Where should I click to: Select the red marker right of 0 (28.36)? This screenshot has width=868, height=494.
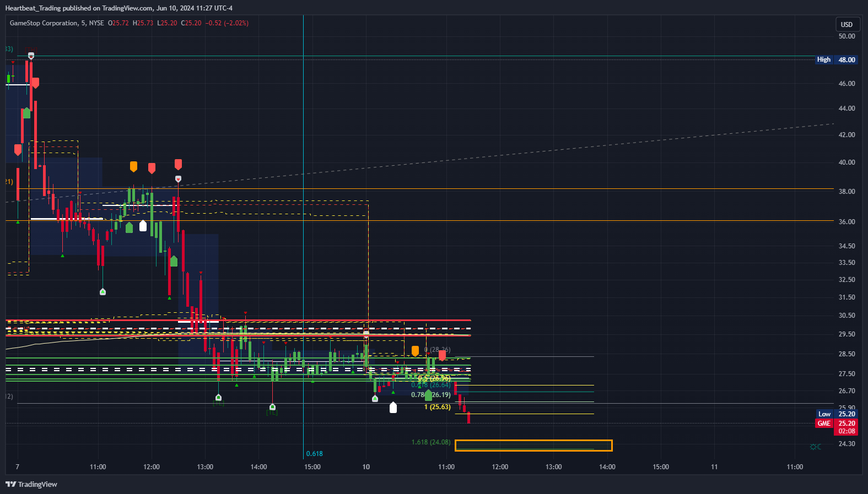pyautogui.click(x=442, y=355)
